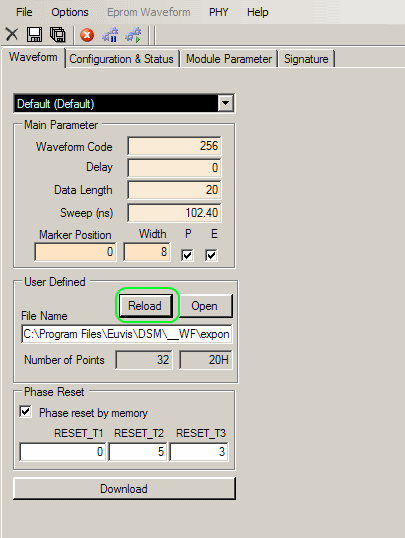Switch to the Module Parameter tab
Image resolution: width=405 pixels, height=538 pixels.
[229, 59]
